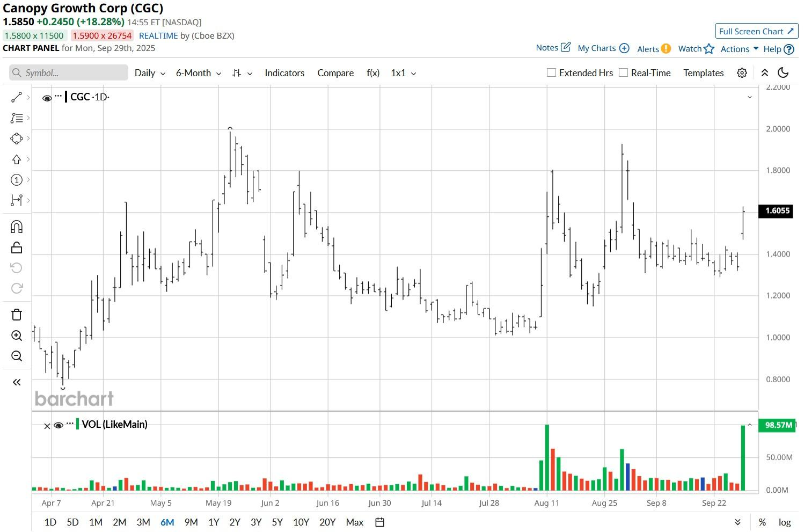This screenshot has width=804, height=532.
Task: Select the 6M time range
Action: tap(167, 522)
